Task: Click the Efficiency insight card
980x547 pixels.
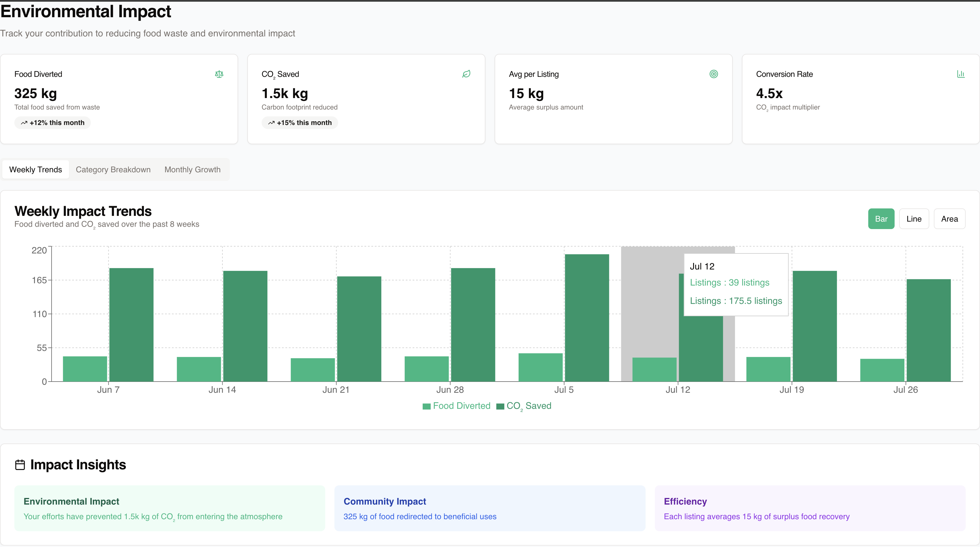Action: (810, 508)
